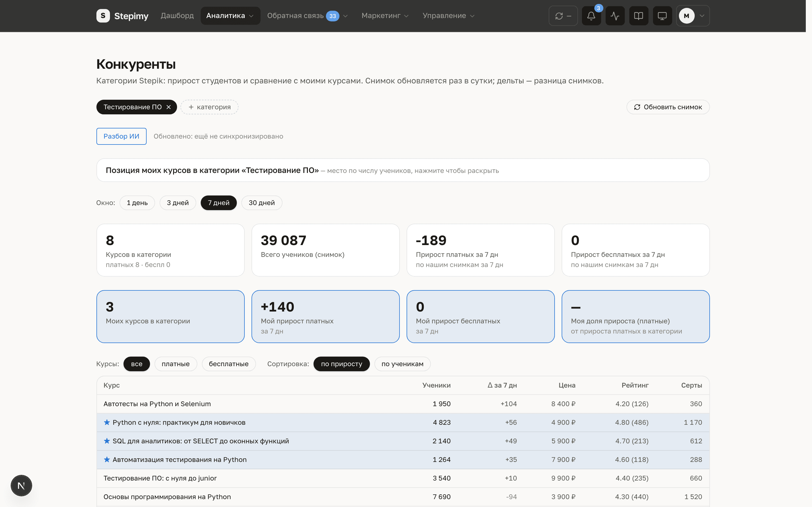Screen dimensions: 812x507
Task: Filter courses by платные
Action: click(175, 364)
